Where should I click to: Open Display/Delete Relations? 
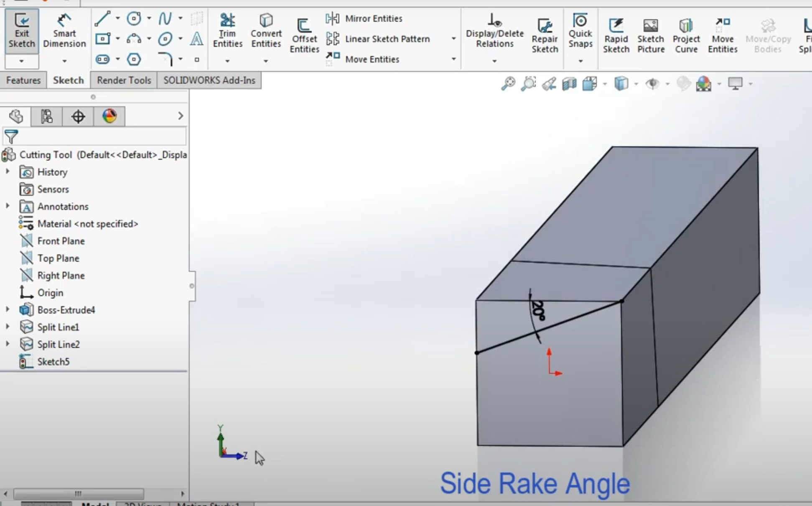pyautogui.click(x=494, y=31)
